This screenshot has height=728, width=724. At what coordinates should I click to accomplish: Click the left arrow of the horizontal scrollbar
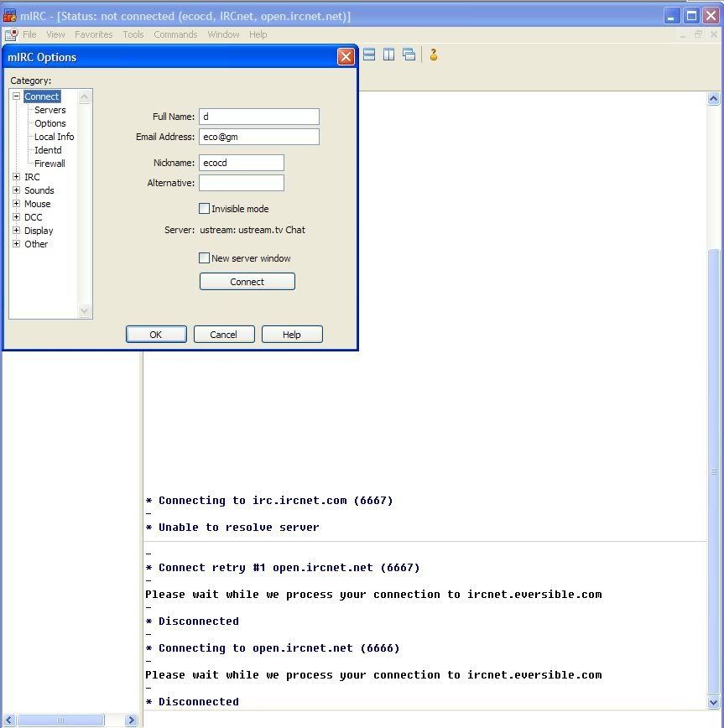pyautogui.click(x=9, y=720)
